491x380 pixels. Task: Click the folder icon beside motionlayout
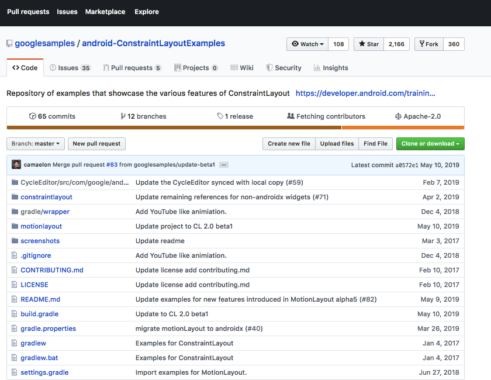click(15, 226)
